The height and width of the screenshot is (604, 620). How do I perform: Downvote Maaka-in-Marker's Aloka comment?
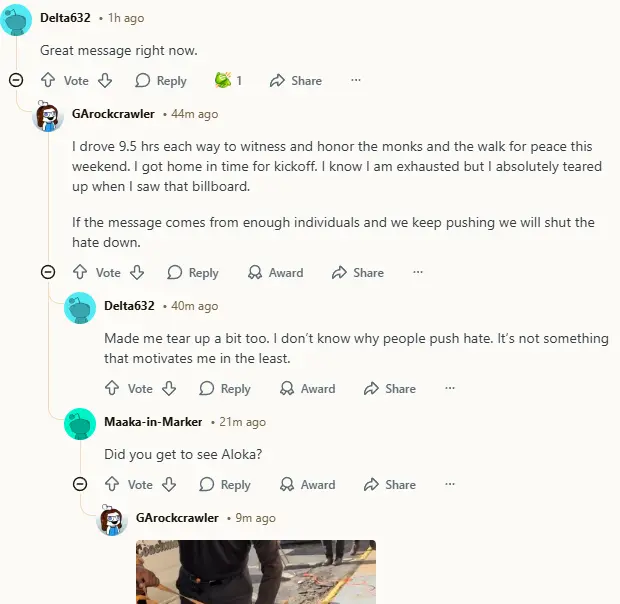(169, 485)
